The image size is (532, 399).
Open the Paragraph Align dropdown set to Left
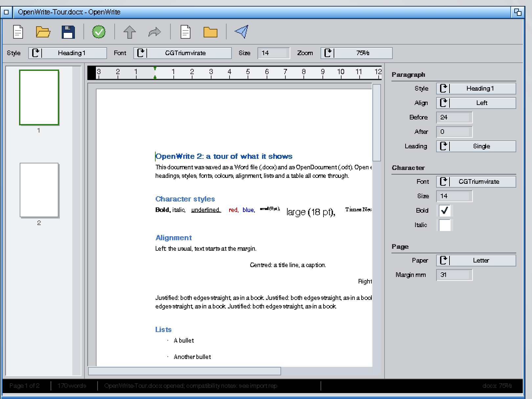tap(476, 103)
